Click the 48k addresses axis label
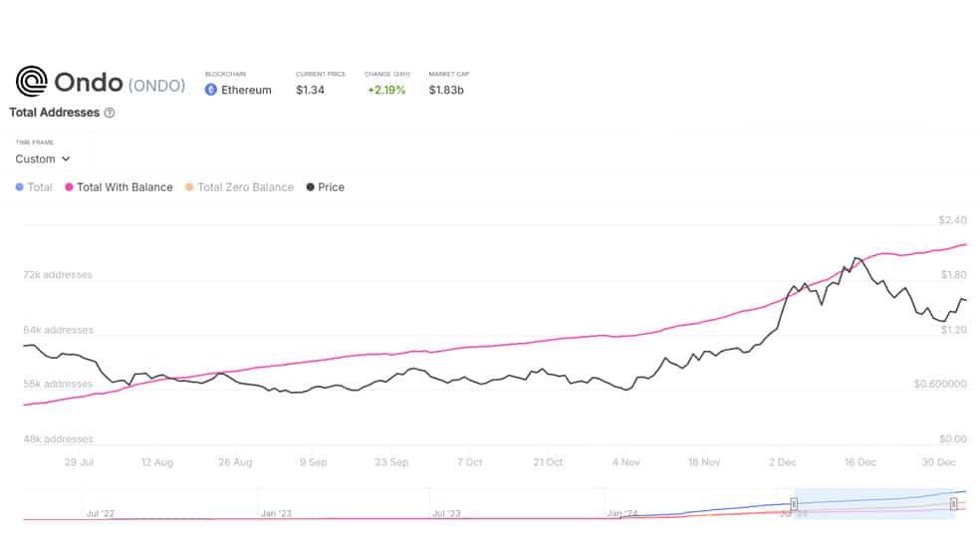The image size is (980, 552). pyautogui.click(x=58, y=438)
